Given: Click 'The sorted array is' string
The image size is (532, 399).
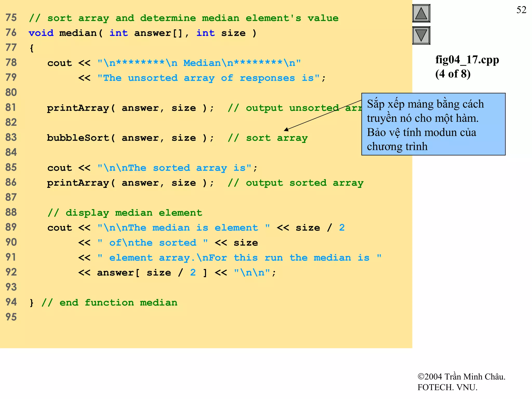Looking at the screenshot, I should [x=175, y=168].
